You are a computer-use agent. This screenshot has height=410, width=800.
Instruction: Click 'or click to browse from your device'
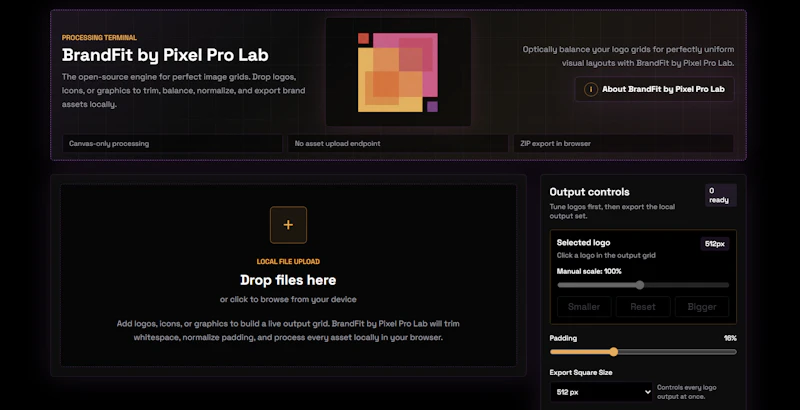coord(288,299)
